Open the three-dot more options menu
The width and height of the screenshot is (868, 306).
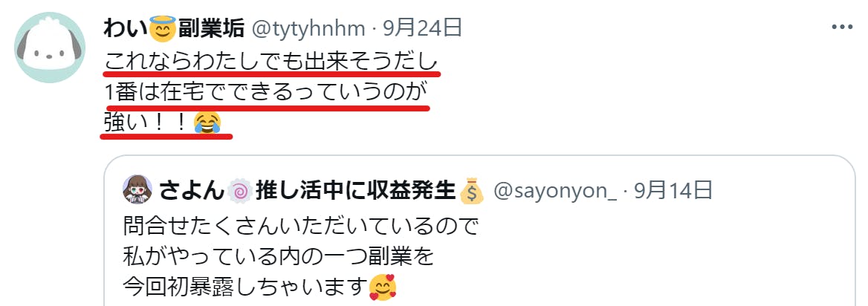843,27
